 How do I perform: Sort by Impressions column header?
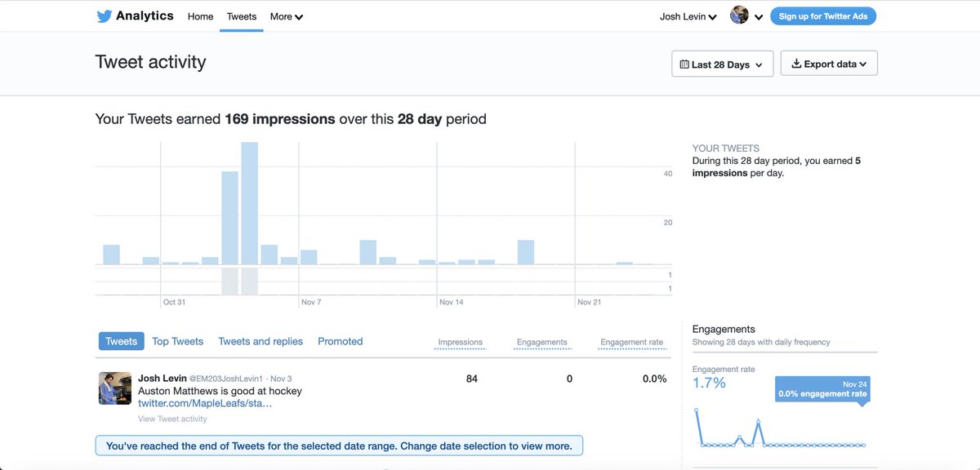pyautogui.click(x=460, y=343)
